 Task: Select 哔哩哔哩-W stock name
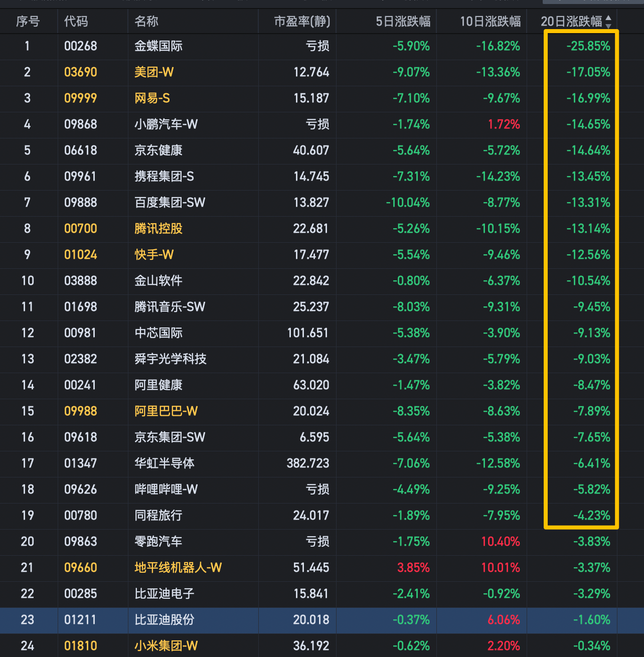point(166,489)
